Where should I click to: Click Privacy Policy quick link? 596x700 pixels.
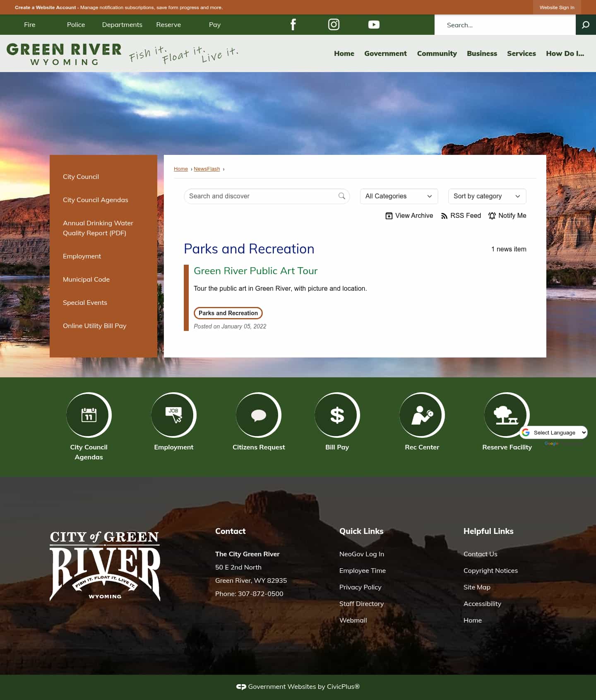click(360, 587)
